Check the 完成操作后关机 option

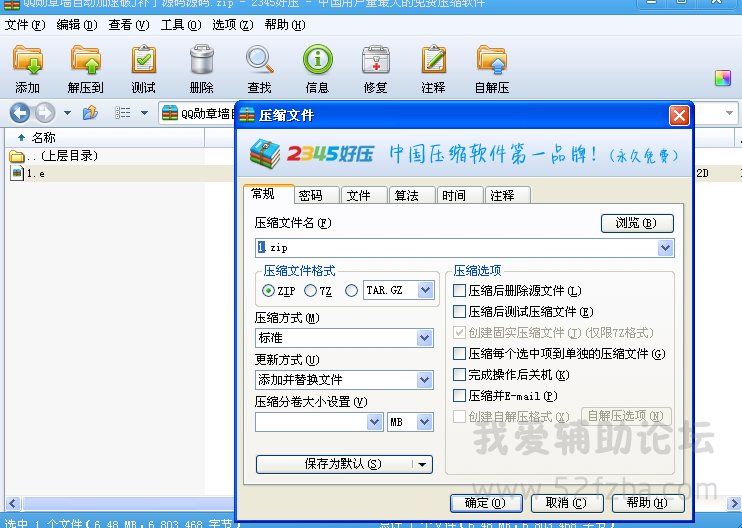click(460, 375)
